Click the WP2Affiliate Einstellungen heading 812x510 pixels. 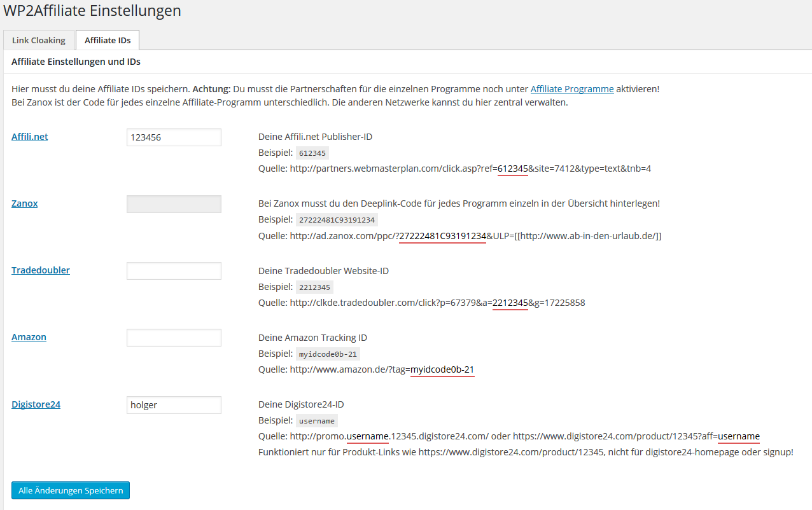click(x=92, y=11)
